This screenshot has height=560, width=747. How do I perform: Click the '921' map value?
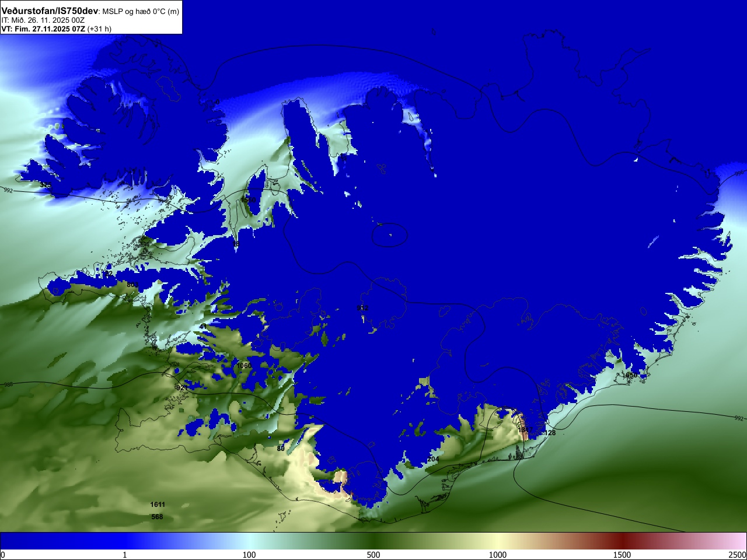click(182, 388)
